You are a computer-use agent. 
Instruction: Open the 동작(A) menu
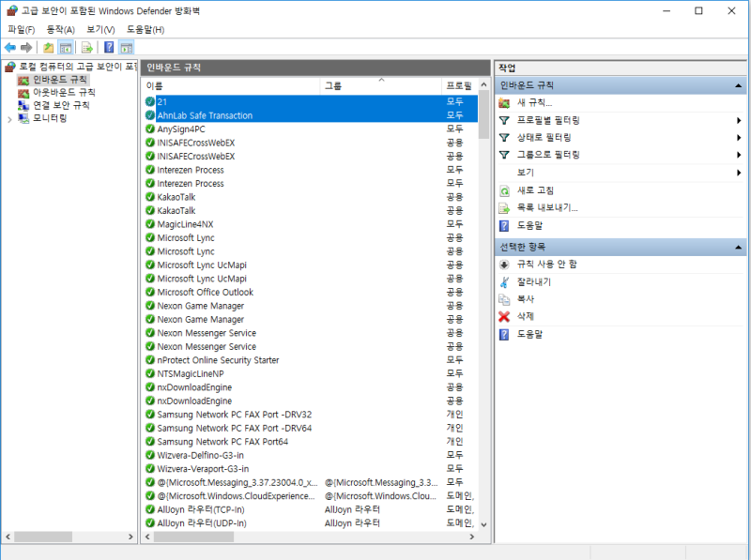(61, 30)
